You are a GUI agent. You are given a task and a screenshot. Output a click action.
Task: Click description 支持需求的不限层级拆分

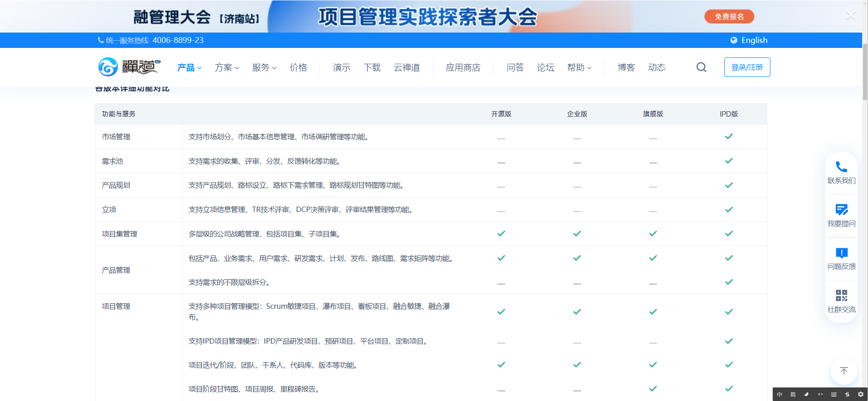click(229, 282)
